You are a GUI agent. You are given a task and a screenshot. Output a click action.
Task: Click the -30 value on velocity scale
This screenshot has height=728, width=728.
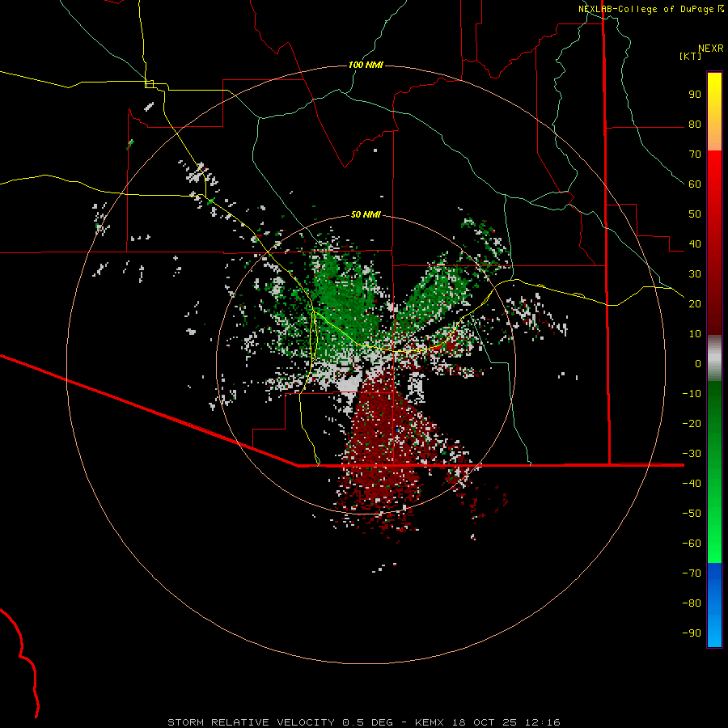pos(692,454)
